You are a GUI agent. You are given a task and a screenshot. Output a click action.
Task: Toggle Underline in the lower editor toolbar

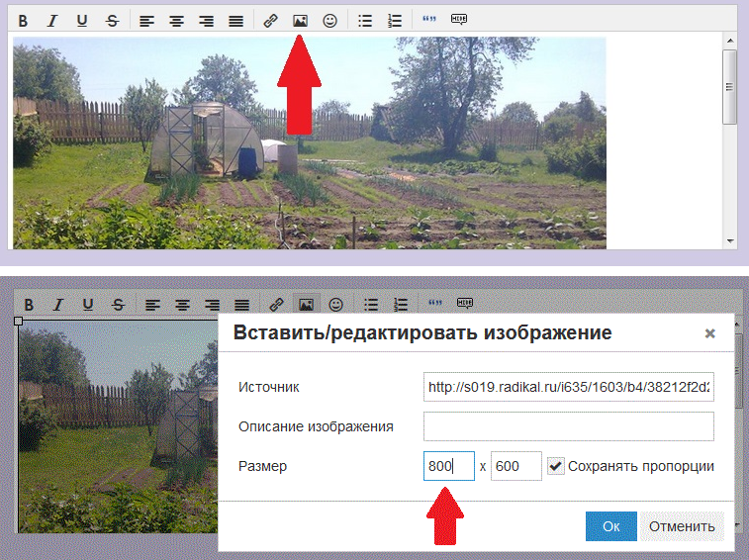pyautogui.click(x=88, y=305)
